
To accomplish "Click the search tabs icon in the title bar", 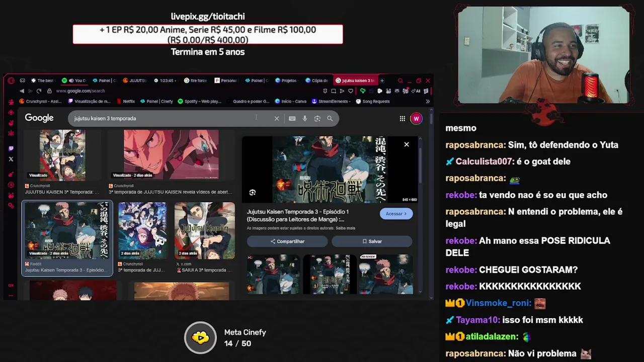I will pos(400,80).
